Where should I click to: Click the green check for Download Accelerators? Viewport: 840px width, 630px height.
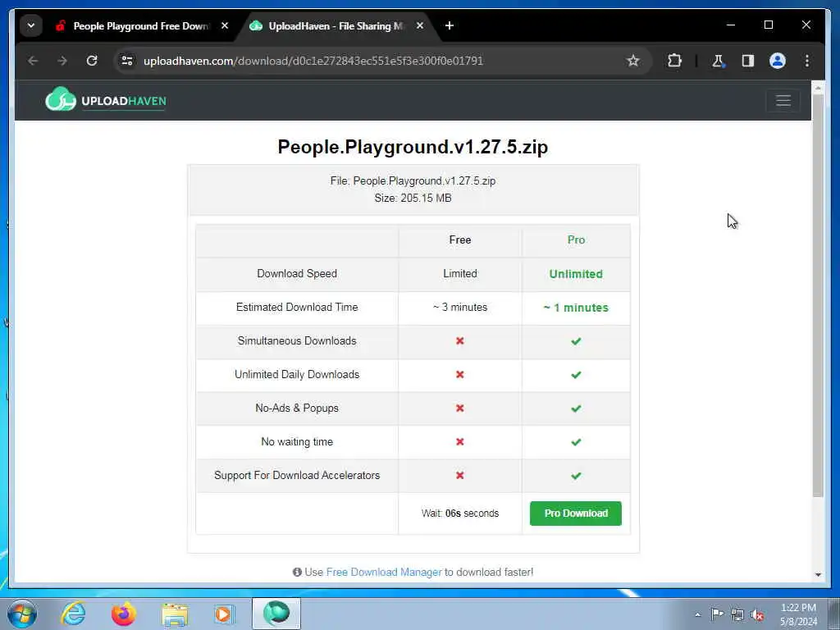pos(576,476)
